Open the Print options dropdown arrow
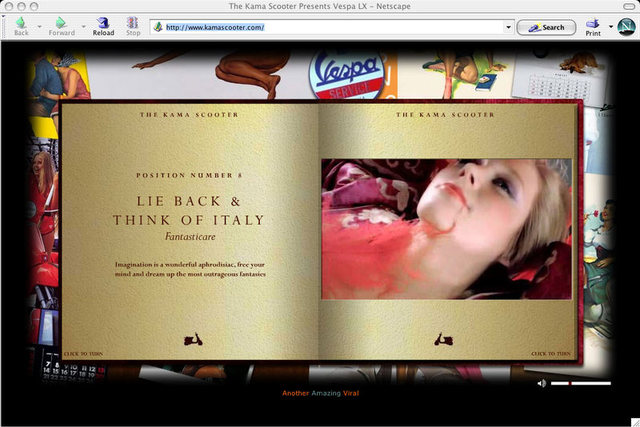 (x=611, y=27)
